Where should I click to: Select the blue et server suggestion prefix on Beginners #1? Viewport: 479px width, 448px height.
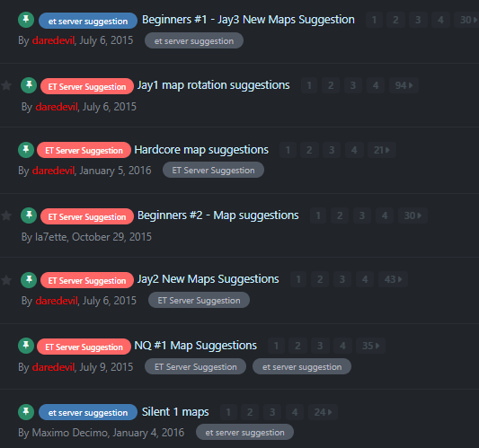coord(88,21)
